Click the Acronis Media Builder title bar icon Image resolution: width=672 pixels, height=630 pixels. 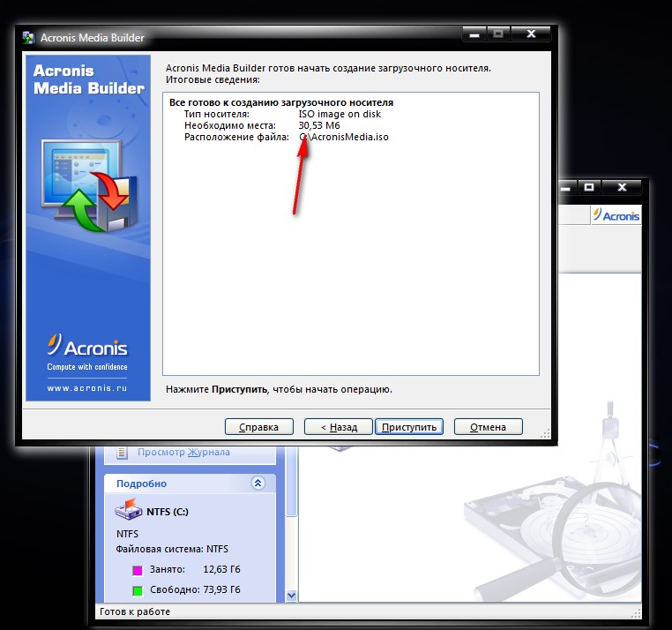click(x=28, y=38)
